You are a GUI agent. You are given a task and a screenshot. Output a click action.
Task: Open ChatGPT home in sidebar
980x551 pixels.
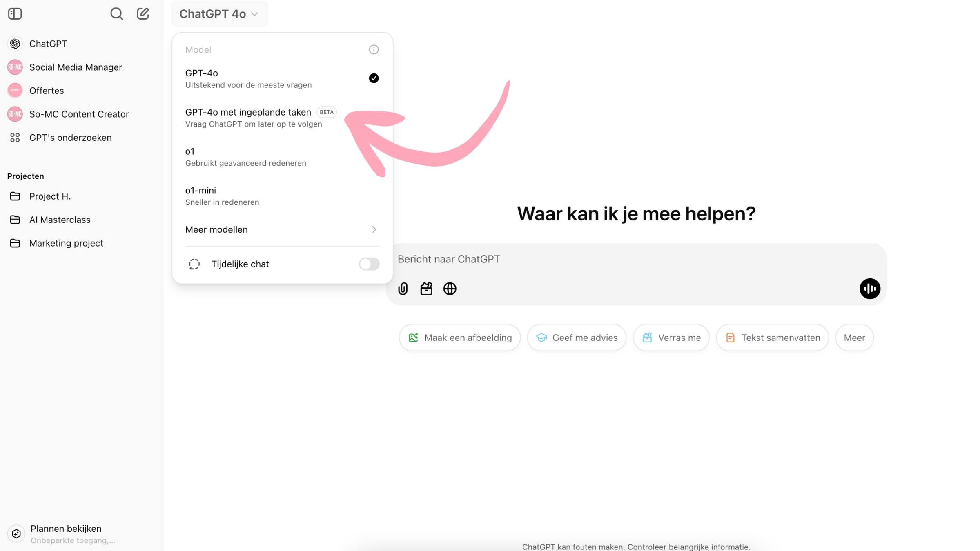[x=82, y=44]
